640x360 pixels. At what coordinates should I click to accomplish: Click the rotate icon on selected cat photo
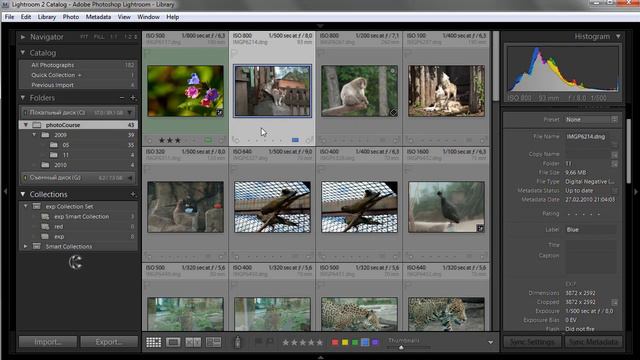pyautogui.click(x=309, y=140)
